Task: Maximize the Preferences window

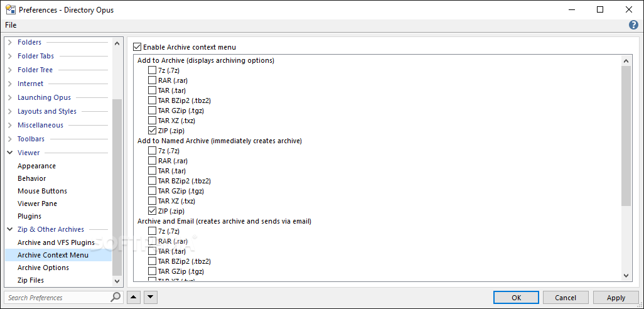Action: [600, 9]
